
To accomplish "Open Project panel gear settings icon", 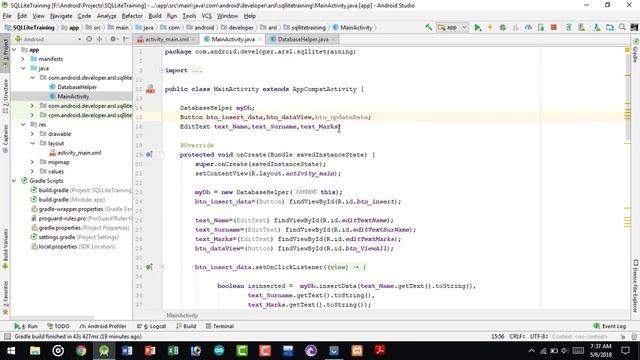I will tap(113, 39).
